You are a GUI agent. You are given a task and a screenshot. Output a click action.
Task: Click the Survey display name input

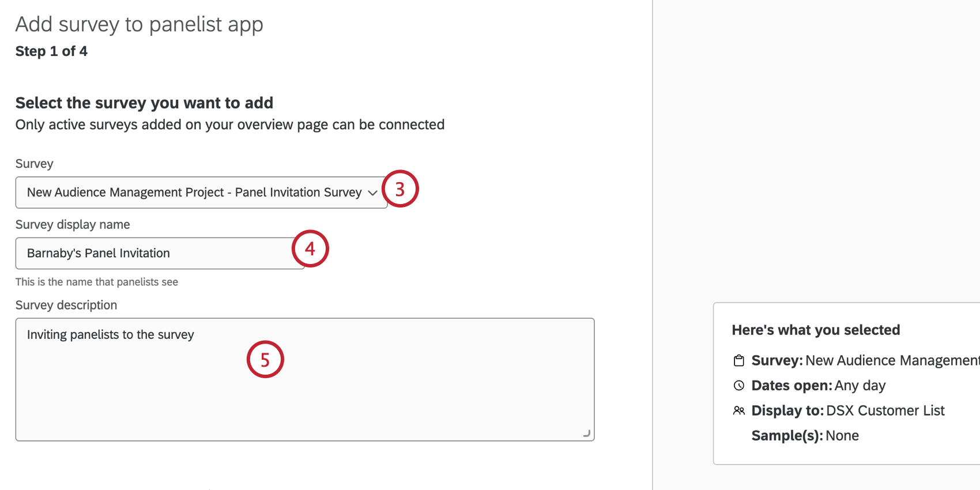tap(160, 253)
